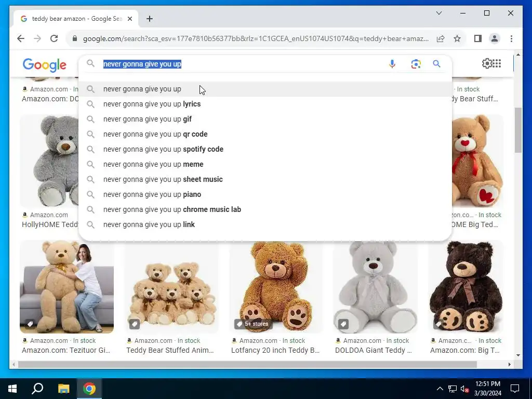Image resolution: width=532 pixels, height=399 pixels.
Task: Click the 5+ stores badge
Action: click(x=253, y=324)
